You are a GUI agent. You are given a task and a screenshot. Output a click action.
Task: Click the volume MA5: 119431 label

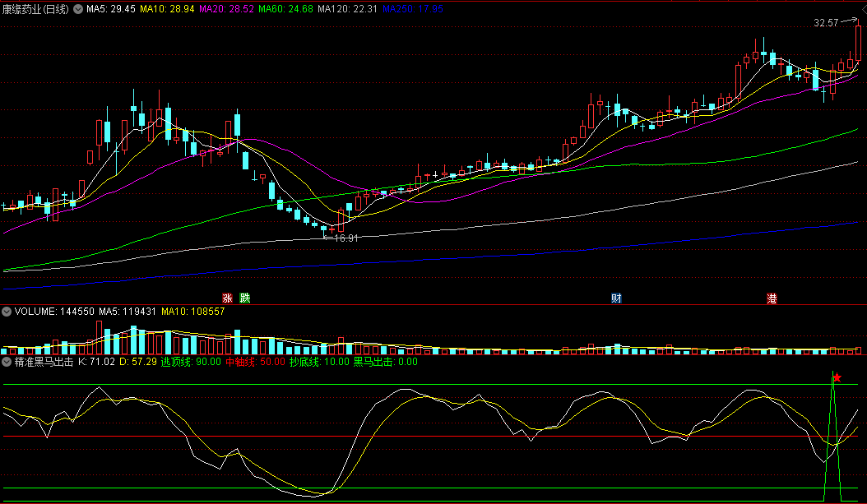128,312
